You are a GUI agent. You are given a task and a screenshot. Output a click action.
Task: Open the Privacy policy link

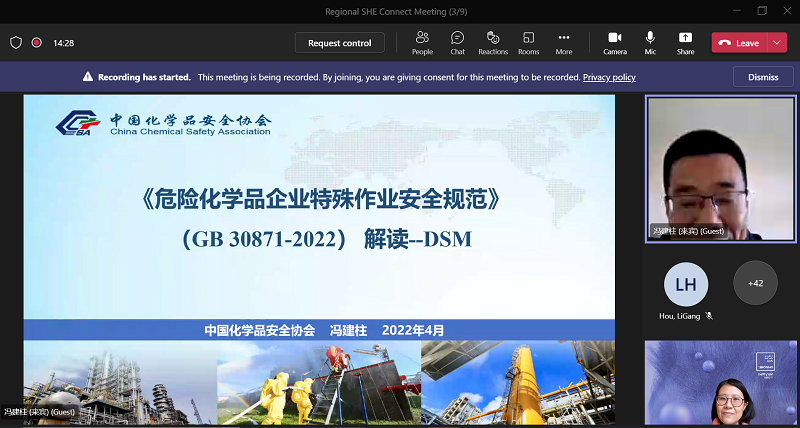tap(609, 77)
